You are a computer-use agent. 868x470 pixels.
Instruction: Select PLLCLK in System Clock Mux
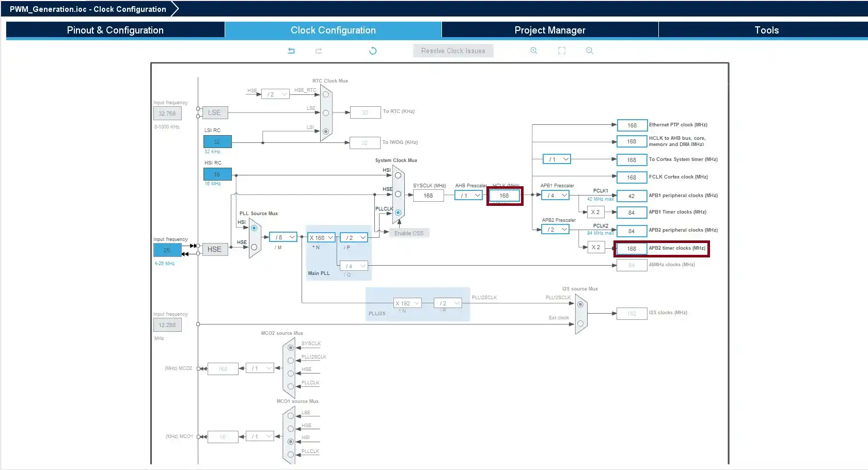[398, 213]
